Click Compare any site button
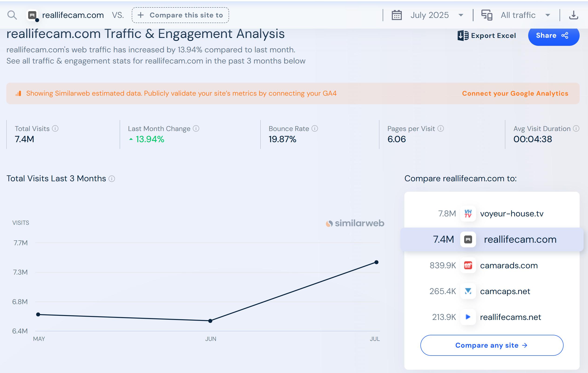Screen dimensions: 588x373 tap(492, 345)
